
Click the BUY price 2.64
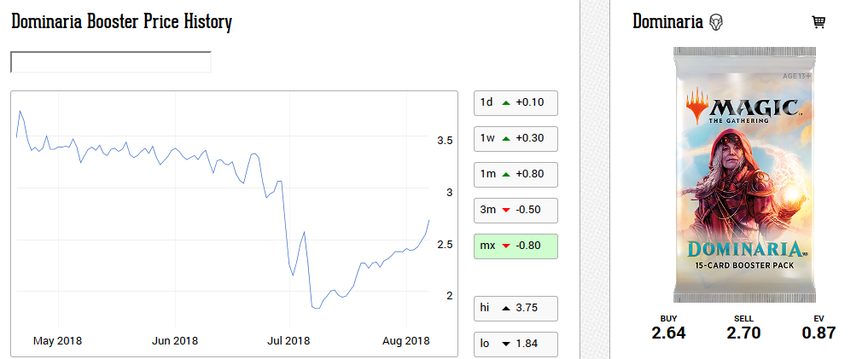point(668,333)
